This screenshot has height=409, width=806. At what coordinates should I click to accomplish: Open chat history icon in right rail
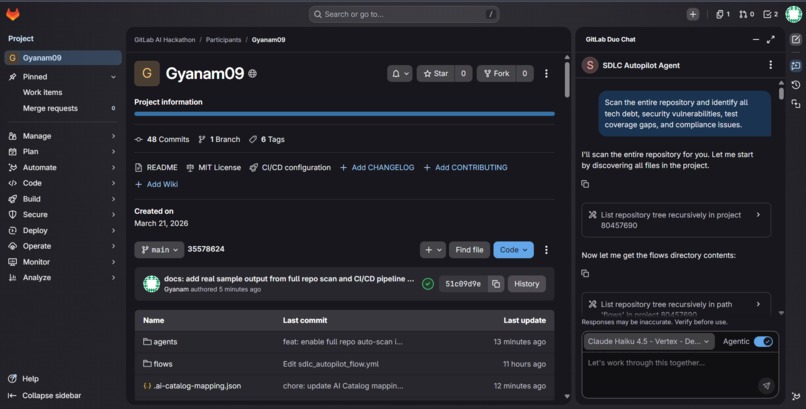[796, 85]
